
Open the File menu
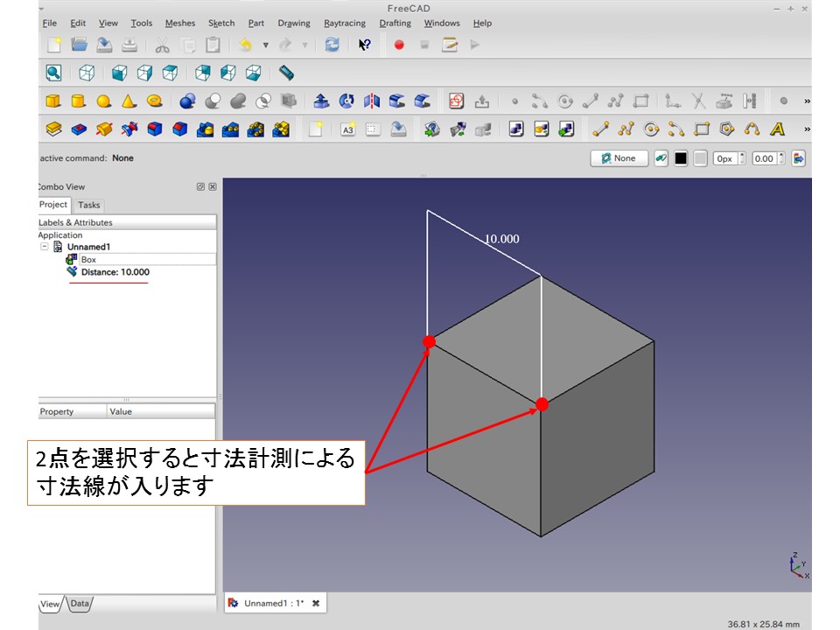[x=49, y=23]
